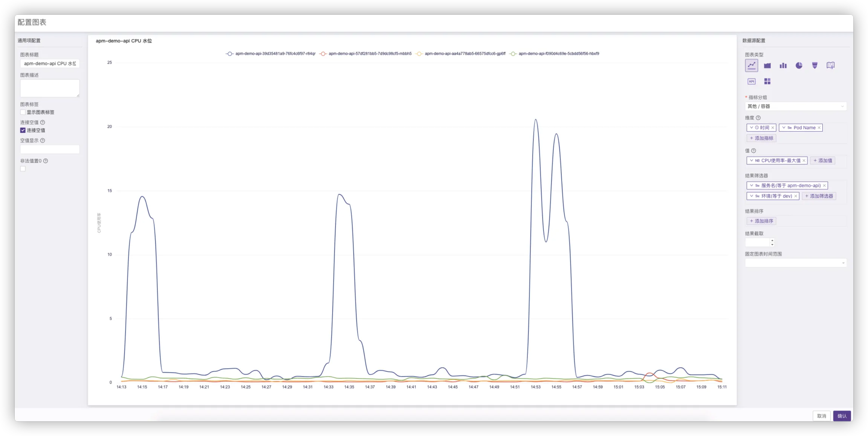Select the line chart type icon
The width and height of the screenshot is (868, 436).
752,66
